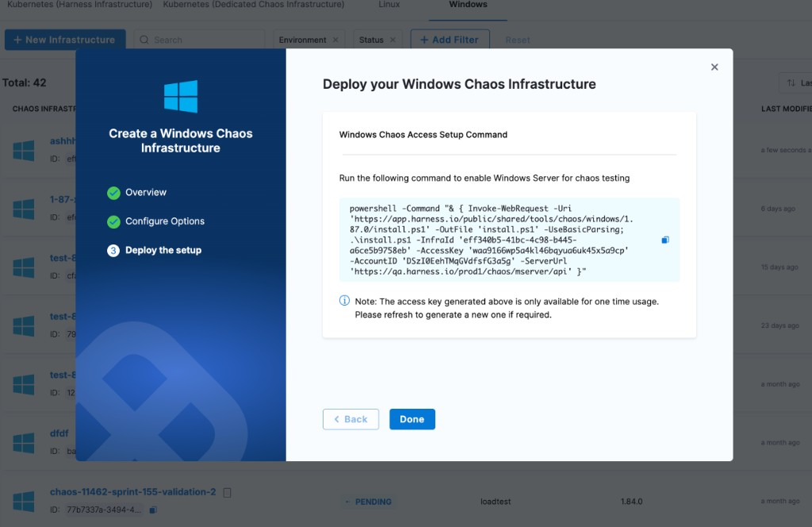Image resolution: width=812 pixels, height=527 pixels.
Task: Clear the Environment filter with its X
Action: [335, 40]
